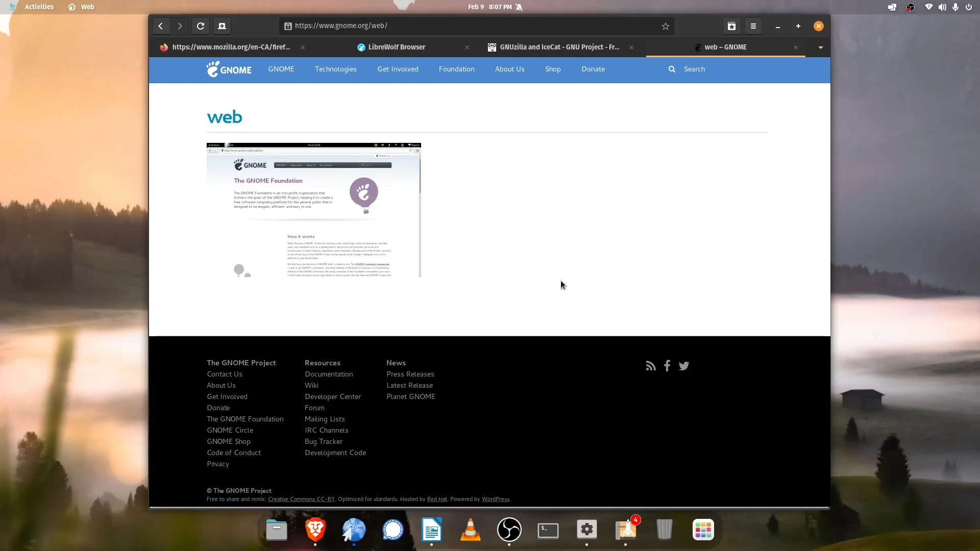This screenshot has width=980, height=551.
Task: Click the volume icon in the top bar
Action: click(942, 7)
